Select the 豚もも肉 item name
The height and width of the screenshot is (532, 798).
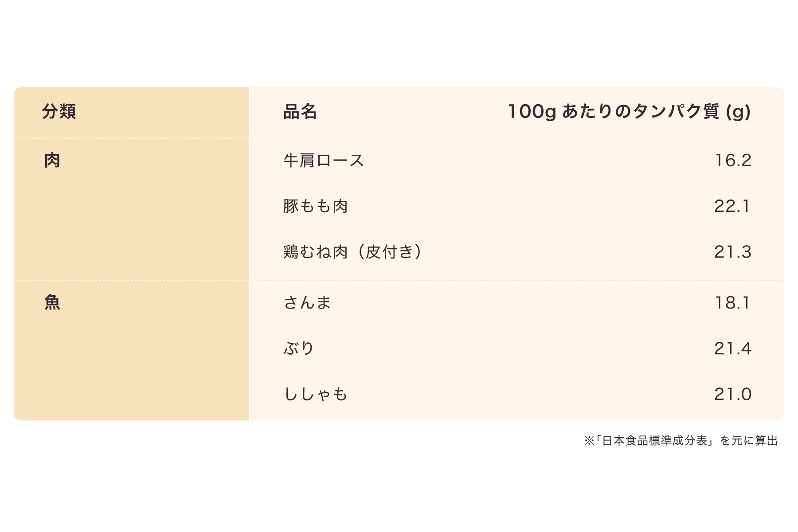315,206
